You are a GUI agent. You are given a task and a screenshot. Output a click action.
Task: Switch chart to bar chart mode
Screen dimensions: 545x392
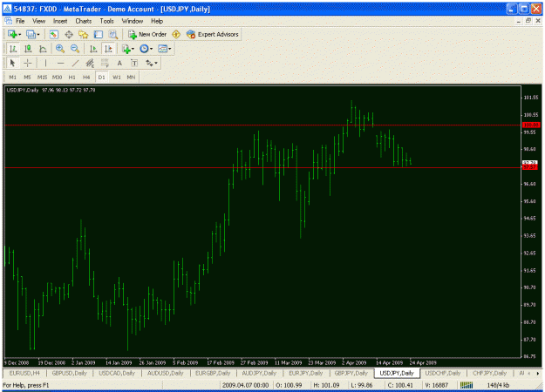click(x=13, y=49)
